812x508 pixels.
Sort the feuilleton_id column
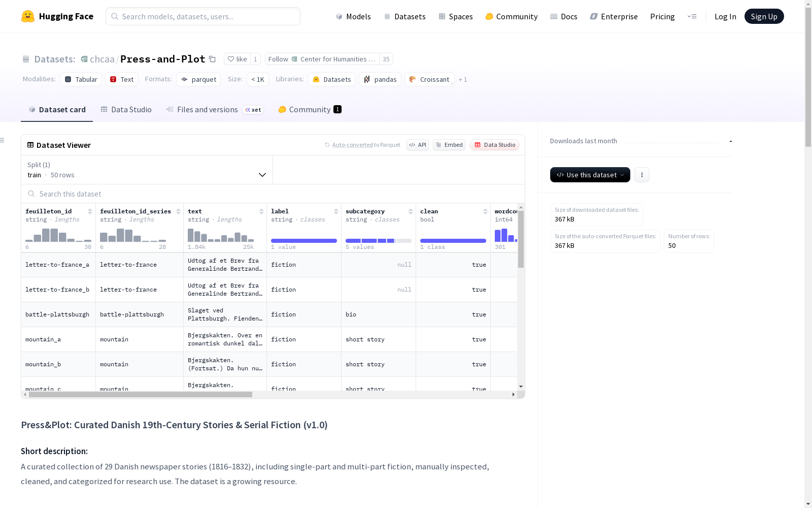(x=90, y=211)
